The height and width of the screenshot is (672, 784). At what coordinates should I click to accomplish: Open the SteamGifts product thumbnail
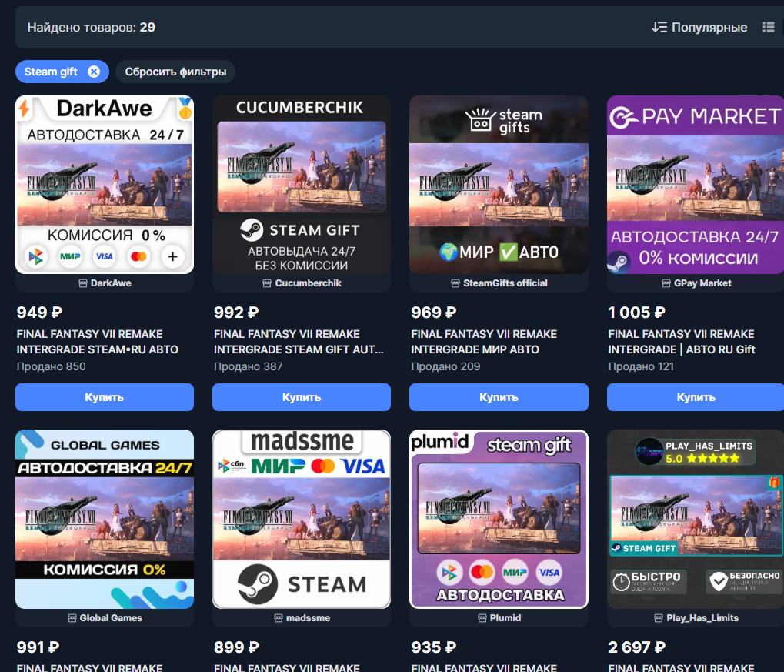click(499, 185)
